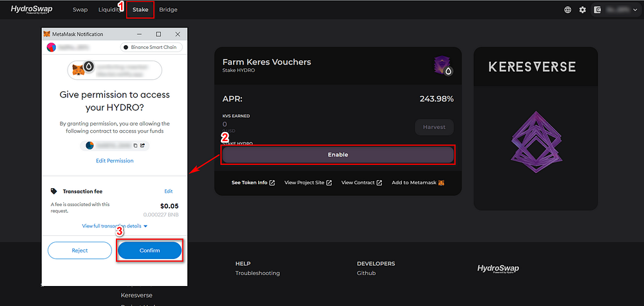Click the $0.05 fee amount
The width and height of the screenshot is (644, 306).
(169, 206)
